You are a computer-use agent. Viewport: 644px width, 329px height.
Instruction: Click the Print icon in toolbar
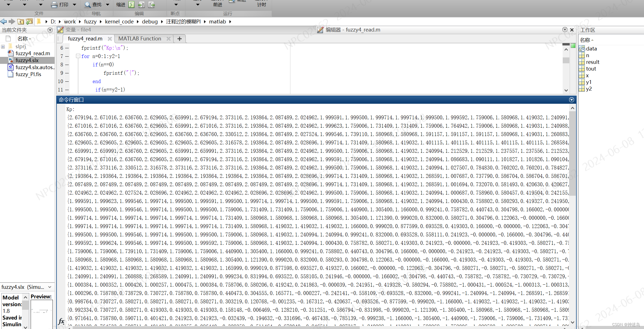pyautogui.click(x=54, y=5)
